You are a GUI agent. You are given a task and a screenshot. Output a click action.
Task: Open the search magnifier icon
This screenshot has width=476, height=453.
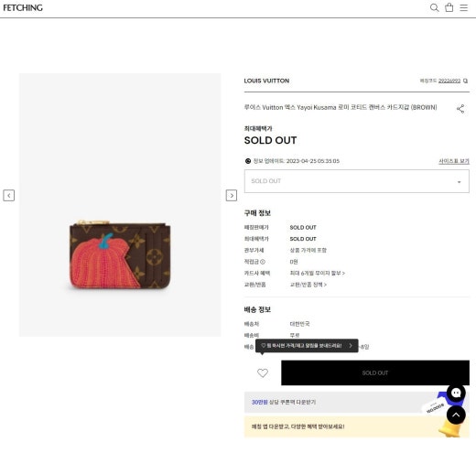click(x=434, y=7)
